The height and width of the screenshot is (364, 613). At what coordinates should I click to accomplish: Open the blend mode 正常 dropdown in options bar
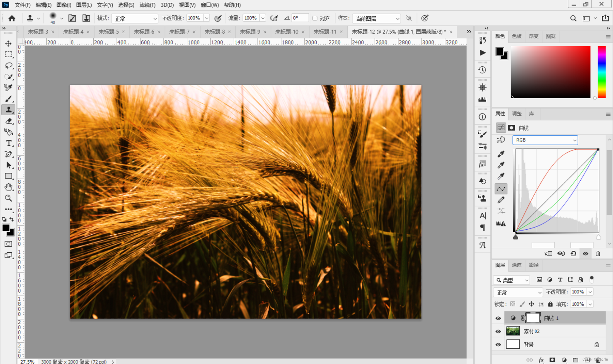135,18
